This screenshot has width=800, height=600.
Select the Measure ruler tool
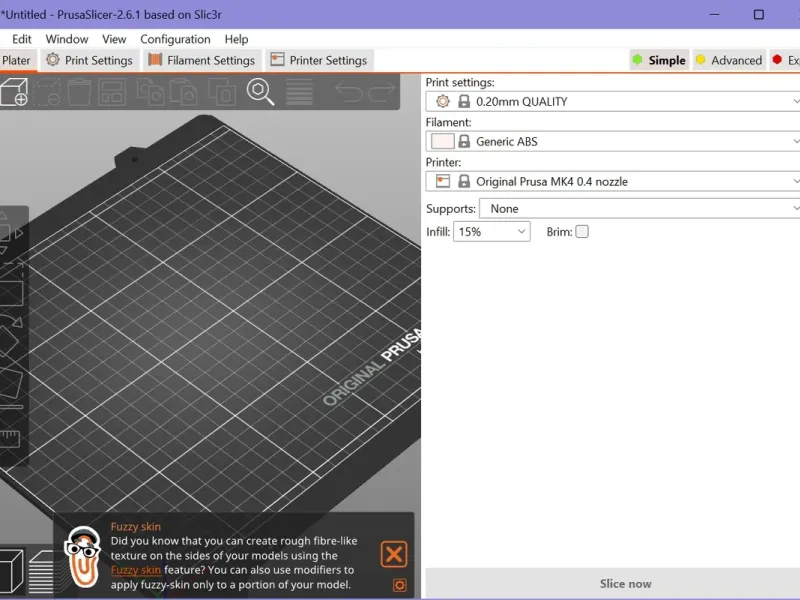[x=9, y=439]
